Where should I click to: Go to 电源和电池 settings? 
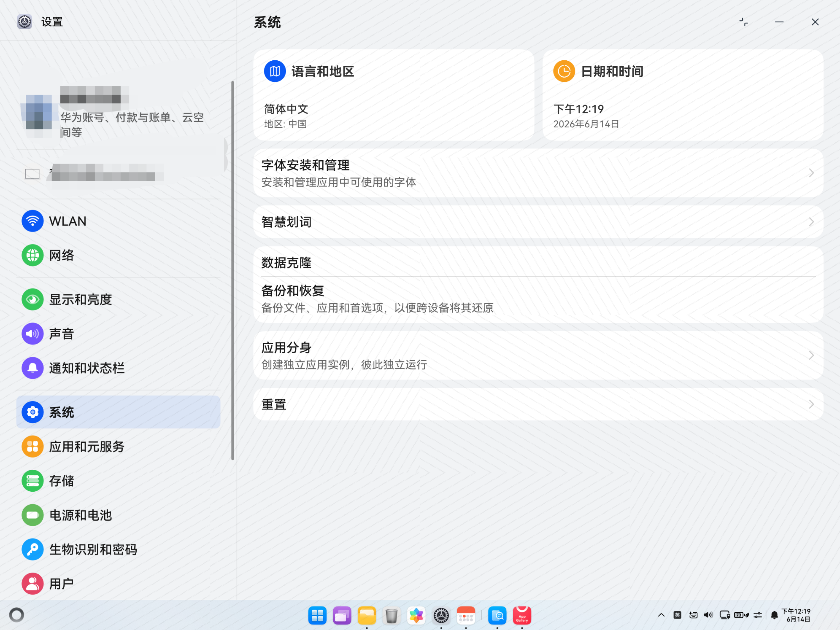(x=118, y=515)
